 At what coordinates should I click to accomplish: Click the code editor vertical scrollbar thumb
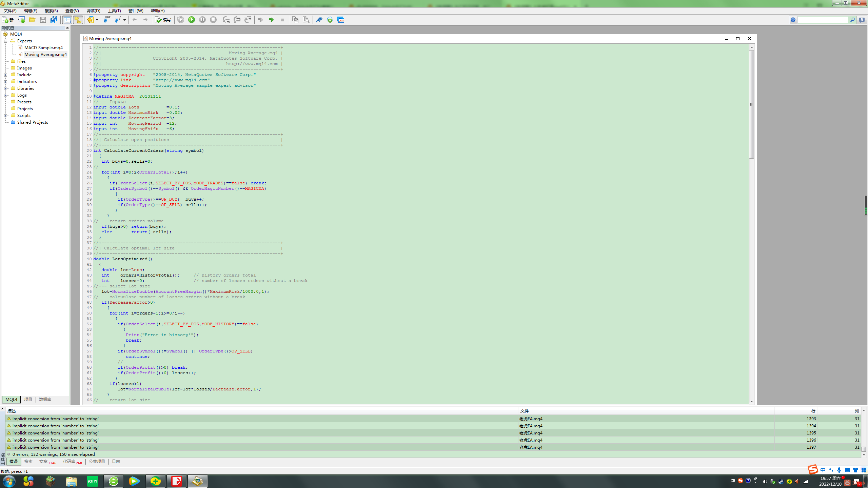pos(751,104)
